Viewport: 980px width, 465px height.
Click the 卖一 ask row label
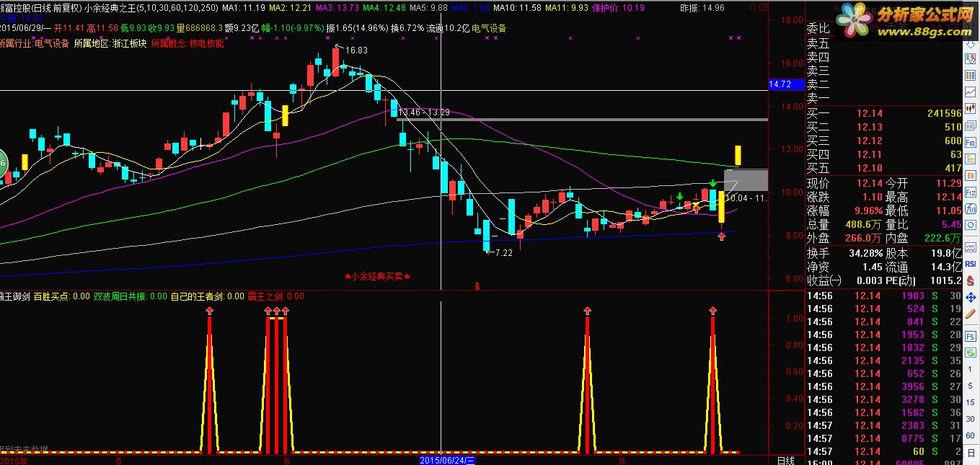click(818, 99)
